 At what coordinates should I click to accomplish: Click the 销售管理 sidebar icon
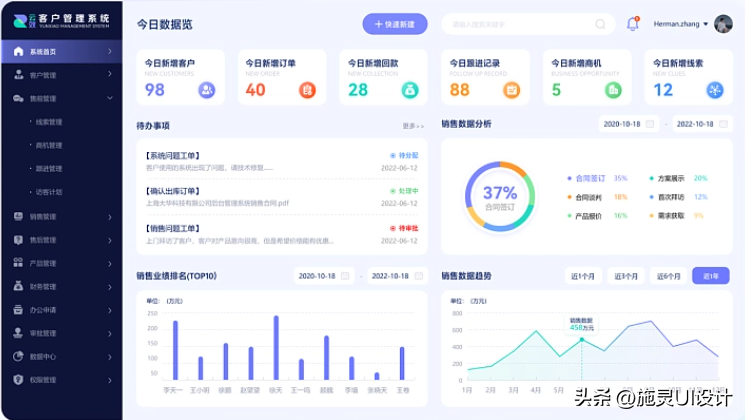(x=18, y=216)
